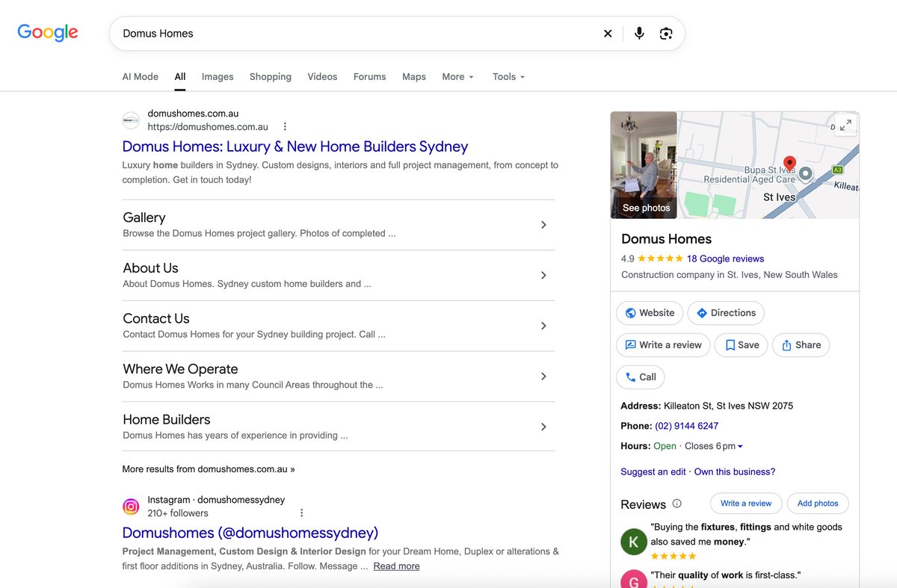Click the Call button
Image resolution: width=897 pixels, height=588 pixels.
tap(641, 377)
